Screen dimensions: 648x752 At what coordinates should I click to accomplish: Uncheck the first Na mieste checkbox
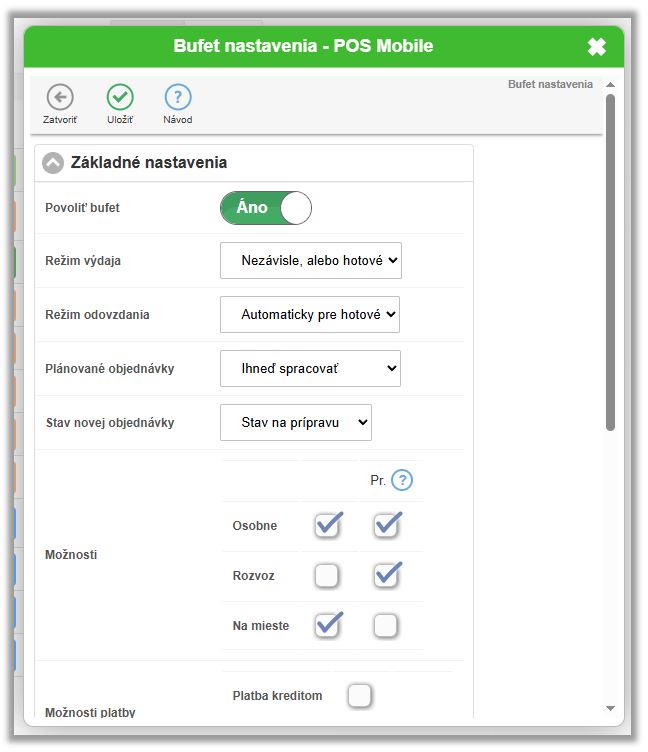tap(327, 625)
